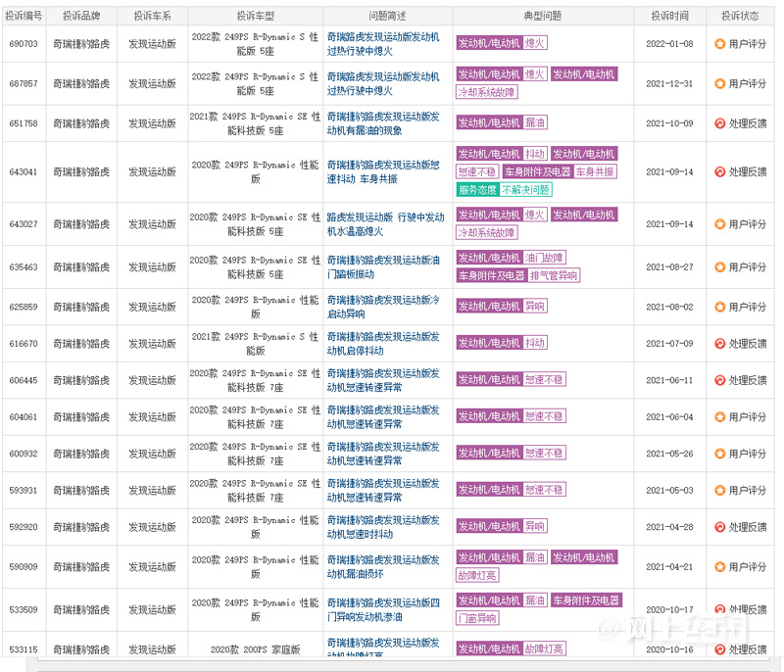Select the 漏油 tag for complaint 651758
This screenshot has width=784, height=672.
click(x=534, y=122)
